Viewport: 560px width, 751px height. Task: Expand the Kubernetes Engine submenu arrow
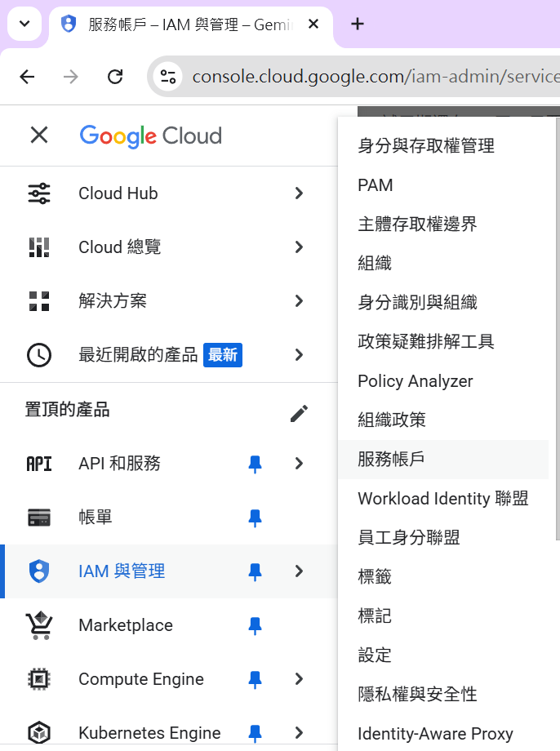point(299,733)
